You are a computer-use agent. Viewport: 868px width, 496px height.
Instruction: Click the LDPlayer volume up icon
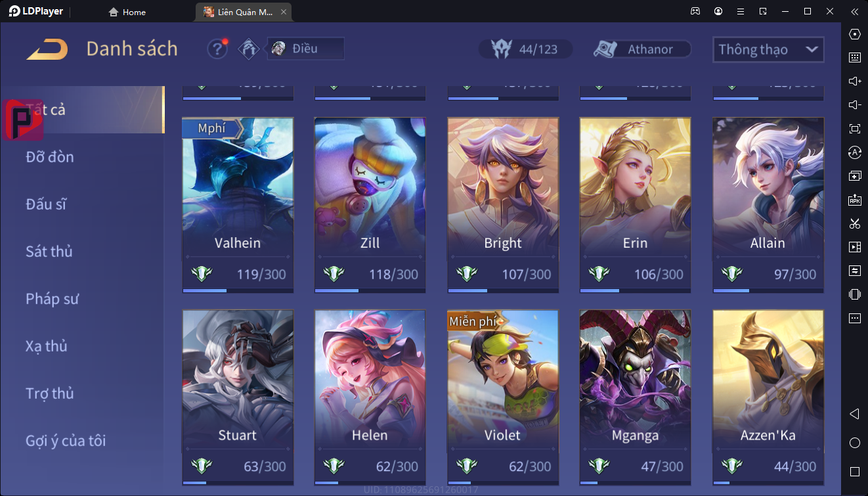tap(854, 81)
